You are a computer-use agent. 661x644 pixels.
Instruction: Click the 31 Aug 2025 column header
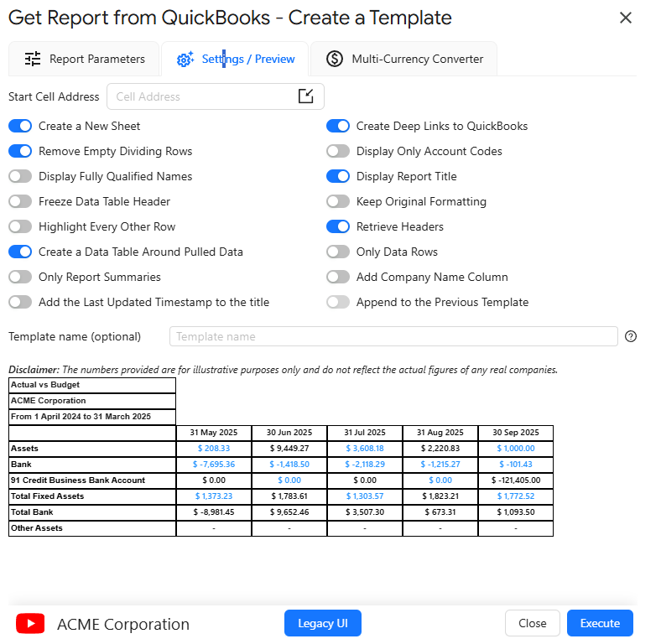tap(440, 433)
